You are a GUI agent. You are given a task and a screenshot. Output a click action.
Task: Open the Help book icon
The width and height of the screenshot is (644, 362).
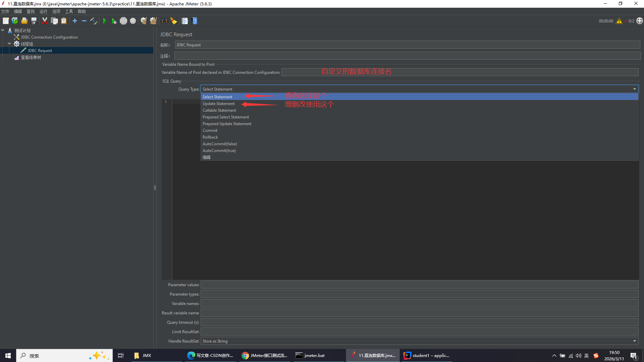pos(194,21)
